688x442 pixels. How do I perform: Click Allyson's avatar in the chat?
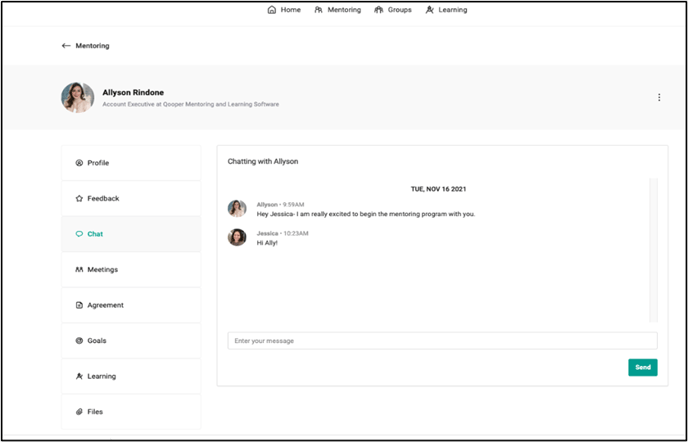(x=237, y=208)
